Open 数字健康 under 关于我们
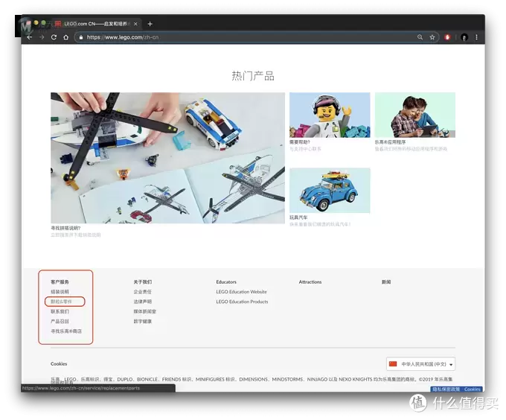This screenshot has width=506, height=420. tap(143, 321)
